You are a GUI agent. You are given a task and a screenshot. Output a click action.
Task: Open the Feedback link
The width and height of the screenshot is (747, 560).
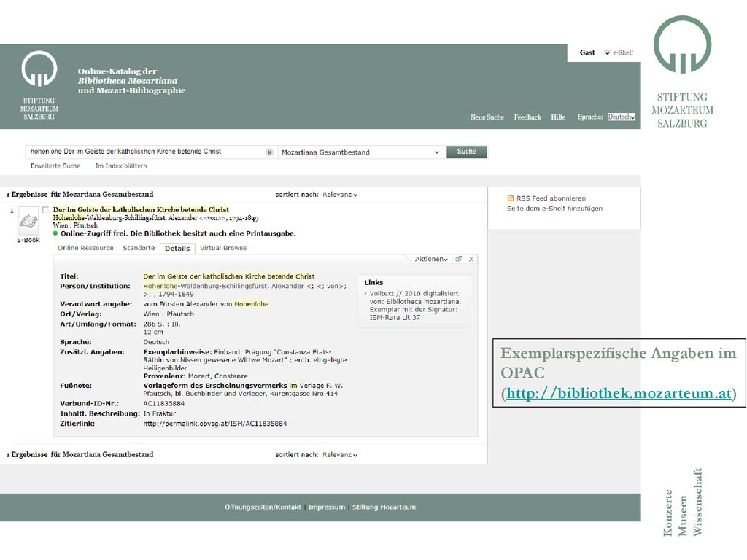point(527,117)
